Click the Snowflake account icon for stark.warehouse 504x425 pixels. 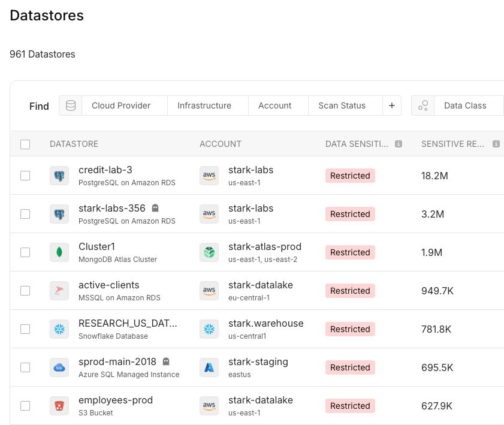coord(209,329)
